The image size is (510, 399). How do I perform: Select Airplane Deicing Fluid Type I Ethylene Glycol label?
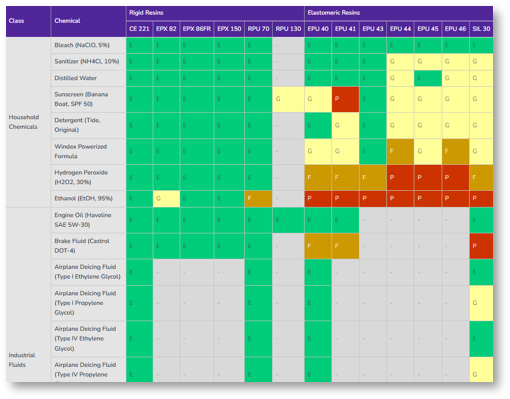coord(87,272)
